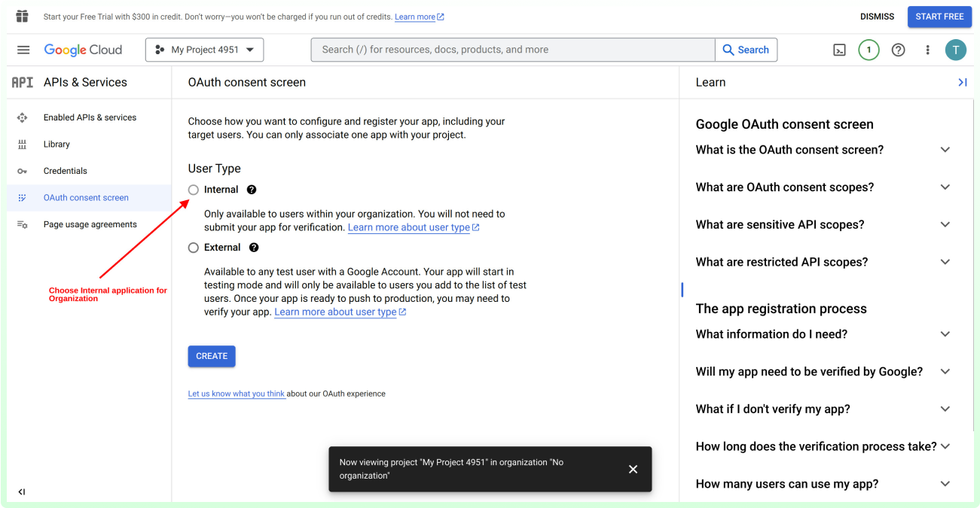Open the three-dot options menu
980x508 pixels.
click(927, 50)
